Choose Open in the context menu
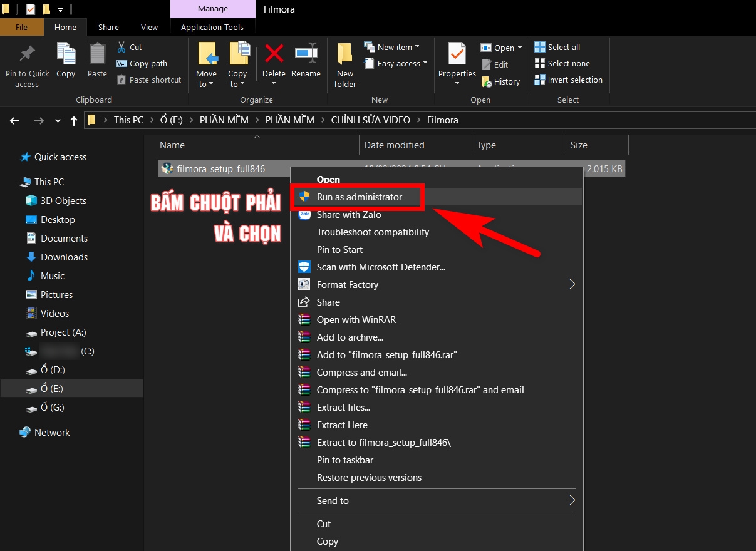Viewport: 756px width, 551px height. point(328,179)
